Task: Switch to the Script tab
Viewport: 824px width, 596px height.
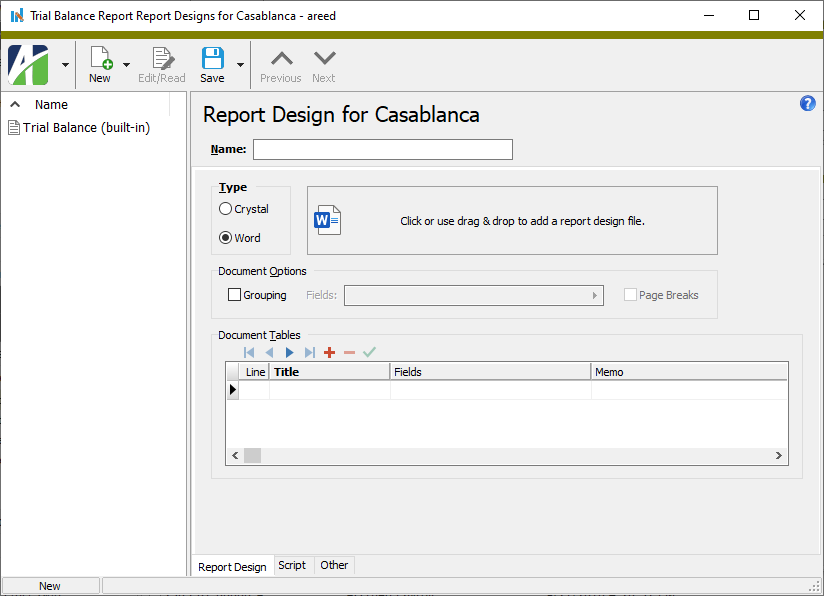Action: coord(292,565)
